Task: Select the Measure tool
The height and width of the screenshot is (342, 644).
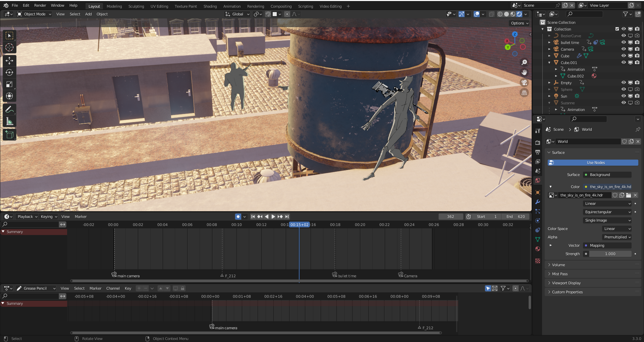Action: point(9,122)
